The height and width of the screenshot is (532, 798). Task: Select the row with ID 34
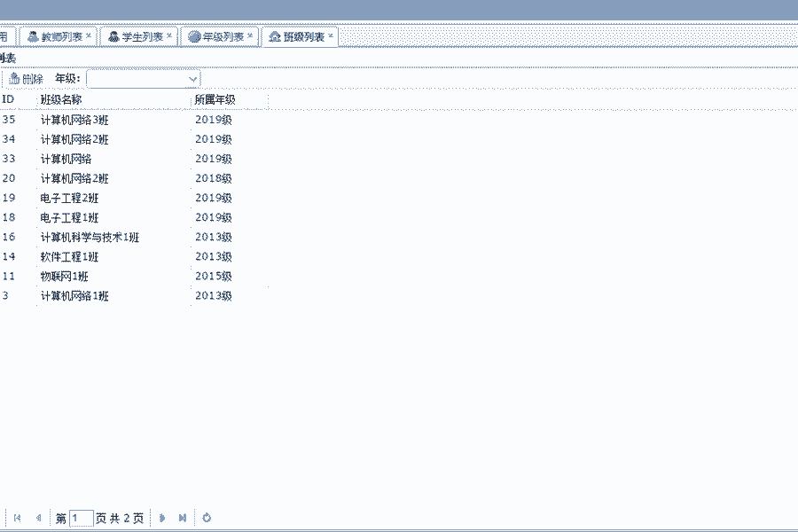[134, 139]
